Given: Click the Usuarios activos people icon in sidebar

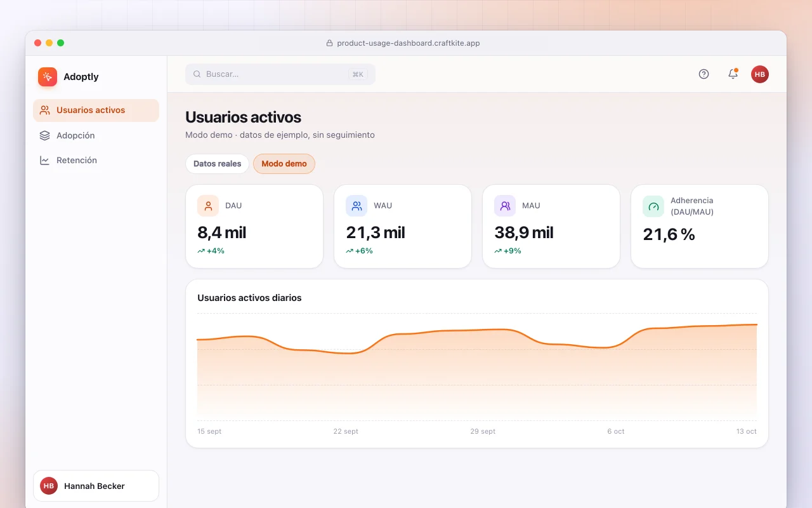Looking at the screenshot, I should pos(44,110).
